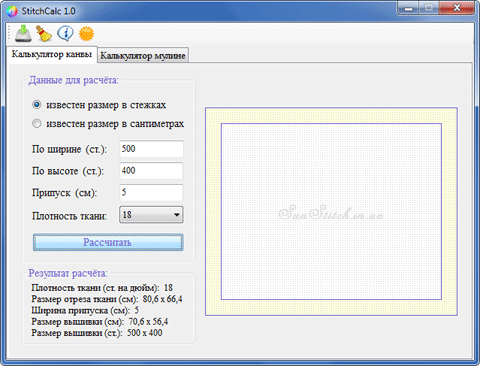Click result line 'Размер вышивки (ст.): 500 x 400'
480x366 pixels.
pyautogui.click(x=97, y=333)
